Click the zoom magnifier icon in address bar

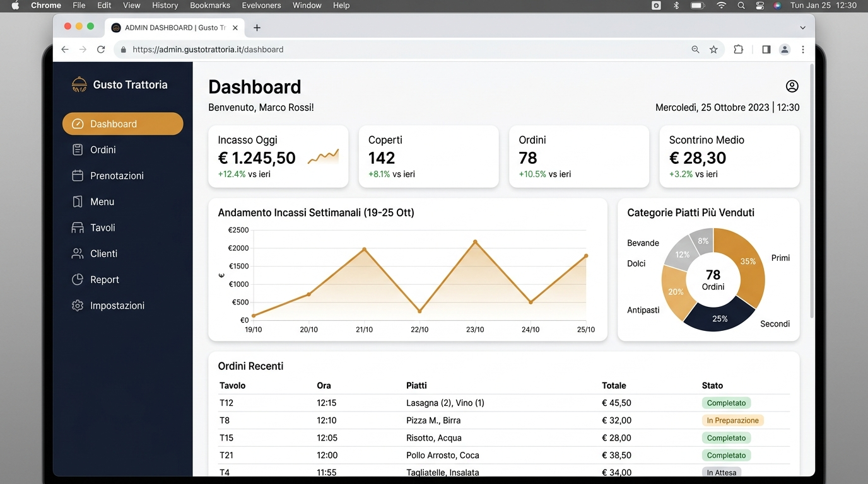pos(695,49)
